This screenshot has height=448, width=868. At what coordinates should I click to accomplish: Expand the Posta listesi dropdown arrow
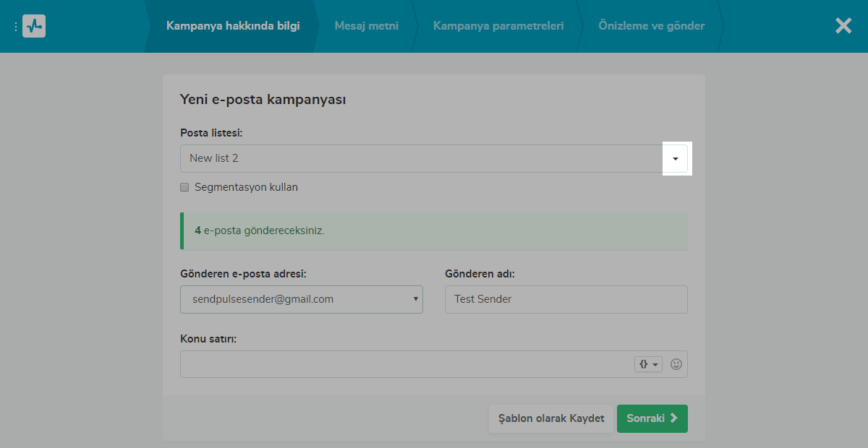pos(675,158)
